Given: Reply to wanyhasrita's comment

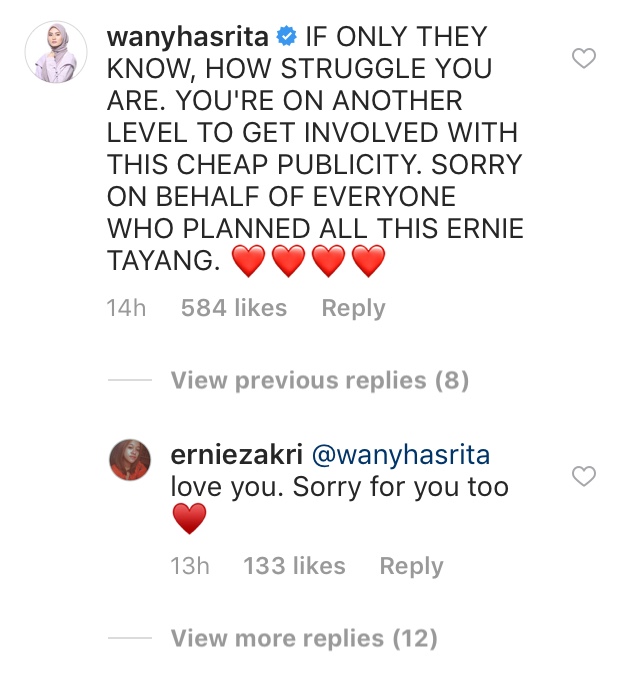Looking at the screenshot, I should pyautogui.click(x=353, y=309).
